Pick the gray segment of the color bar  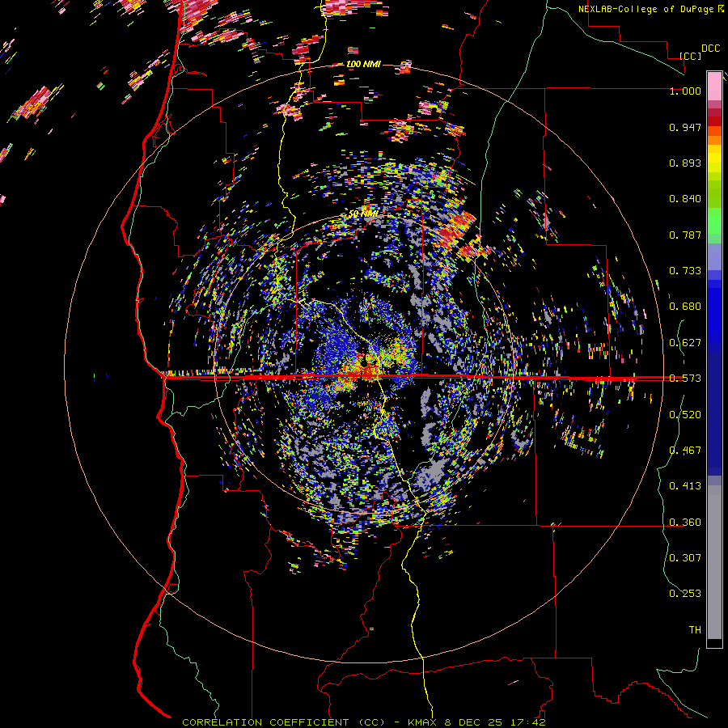pyautogui.click(x=714, y=562)
